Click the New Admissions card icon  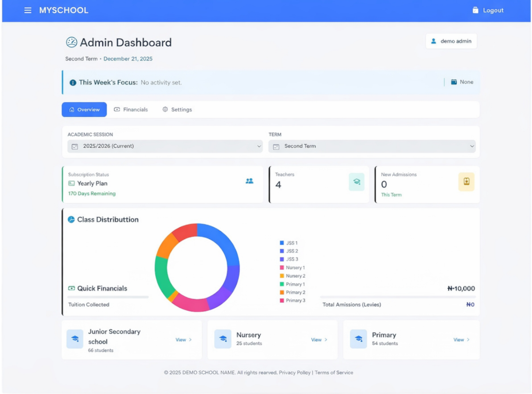click(466, 182)
